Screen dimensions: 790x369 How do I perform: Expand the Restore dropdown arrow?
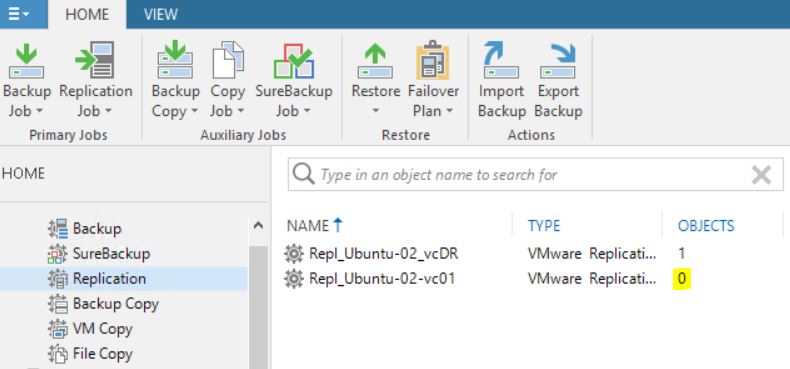pos(375,111)
